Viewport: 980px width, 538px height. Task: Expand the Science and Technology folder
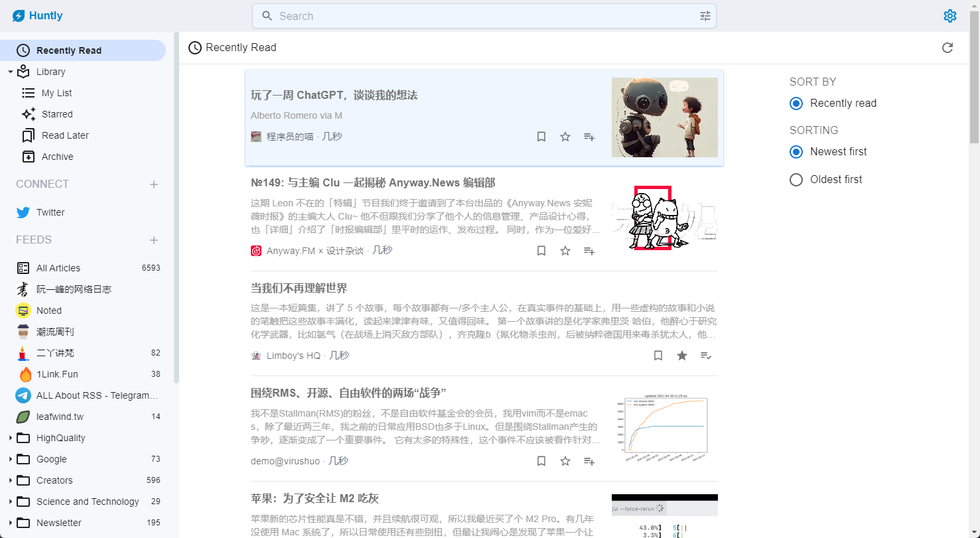pos(10,502)
